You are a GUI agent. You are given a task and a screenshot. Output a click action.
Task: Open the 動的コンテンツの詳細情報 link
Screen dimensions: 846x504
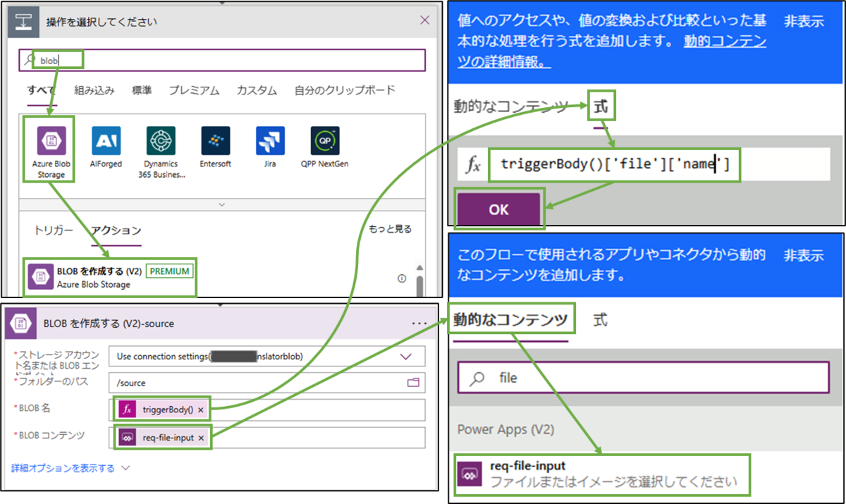coord(611,51)
